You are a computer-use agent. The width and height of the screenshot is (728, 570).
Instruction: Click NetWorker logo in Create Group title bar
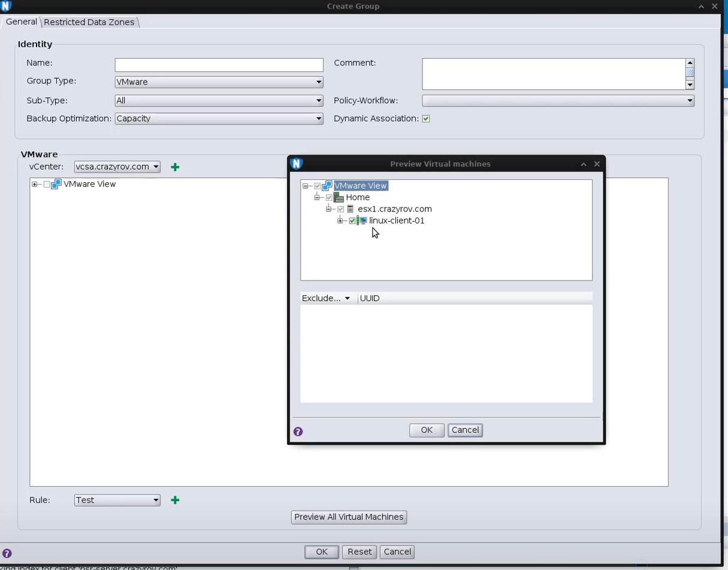pos(6,5)
